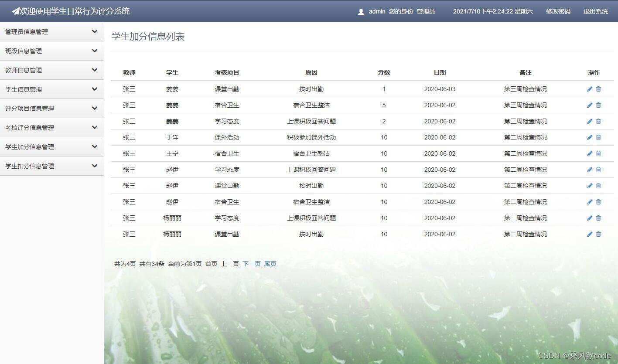
Task: Delete the last 杨丽丽 课堂出勤 record
Action: click(598, 234)
